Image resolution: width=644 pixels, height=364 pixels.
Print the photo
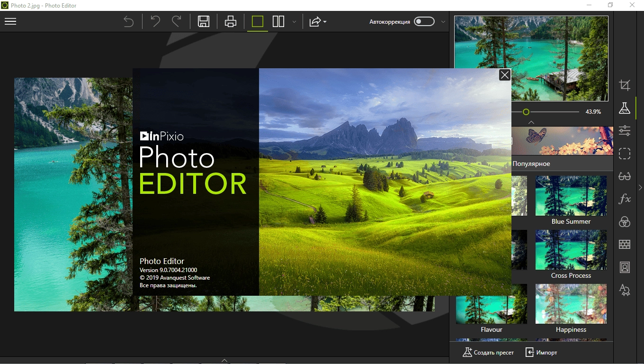tap(231, 21)
